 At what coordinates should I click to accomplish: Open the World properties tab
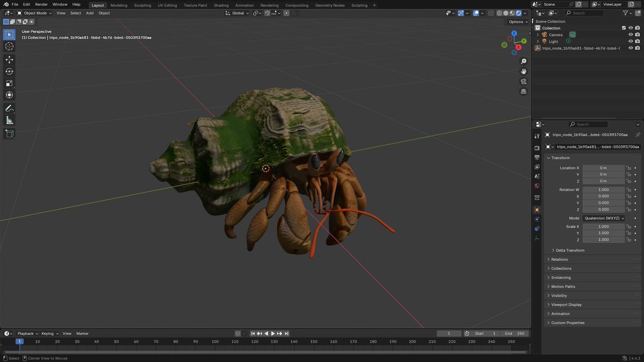tap(537, 186)
